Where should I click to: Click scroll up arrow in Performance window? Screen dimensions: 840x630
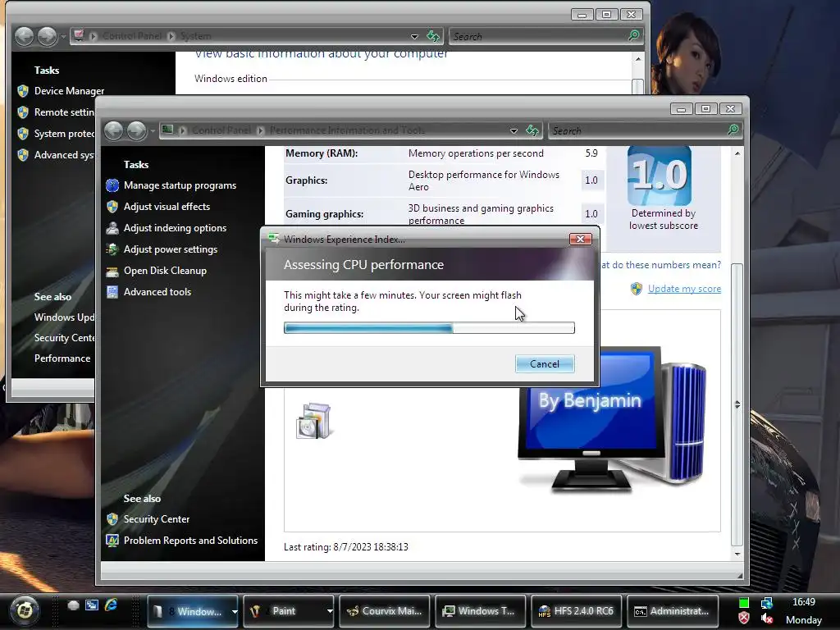click(x=737, y=153)
